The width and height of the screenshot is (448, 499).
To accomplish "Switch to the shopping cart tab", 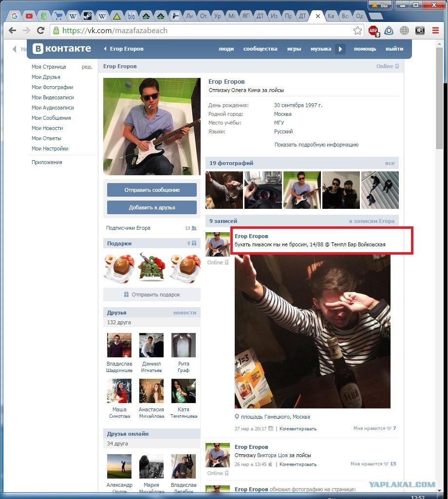I will [58, 16].
